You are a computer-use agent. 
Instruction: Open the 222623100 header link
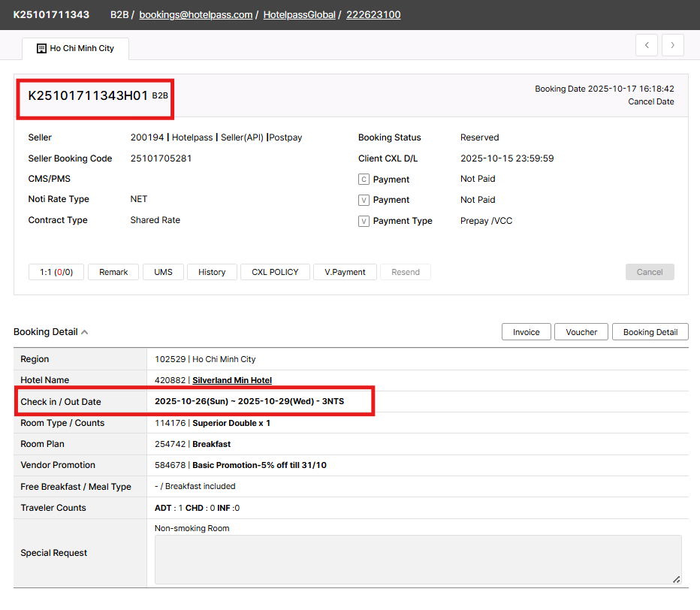coord(373,14)
